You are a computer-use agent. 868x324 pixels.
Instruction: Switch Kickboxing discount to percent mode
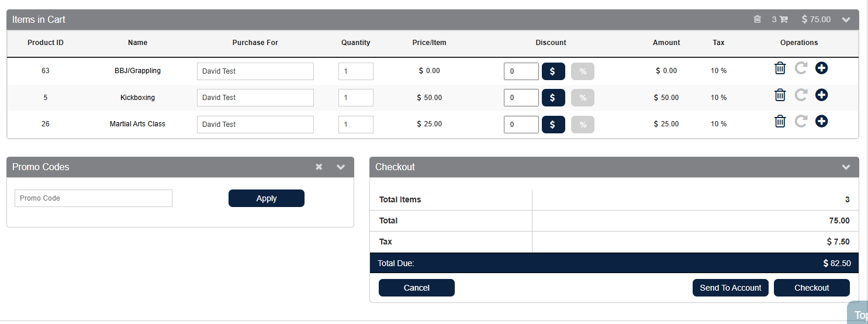[582, 98]
